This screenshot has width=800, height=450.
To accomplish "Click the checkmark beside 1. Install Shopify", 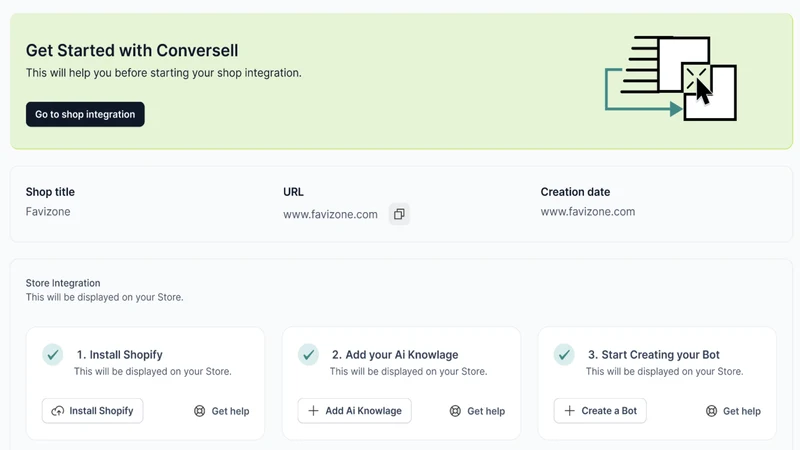I will [x=53, y=354].
